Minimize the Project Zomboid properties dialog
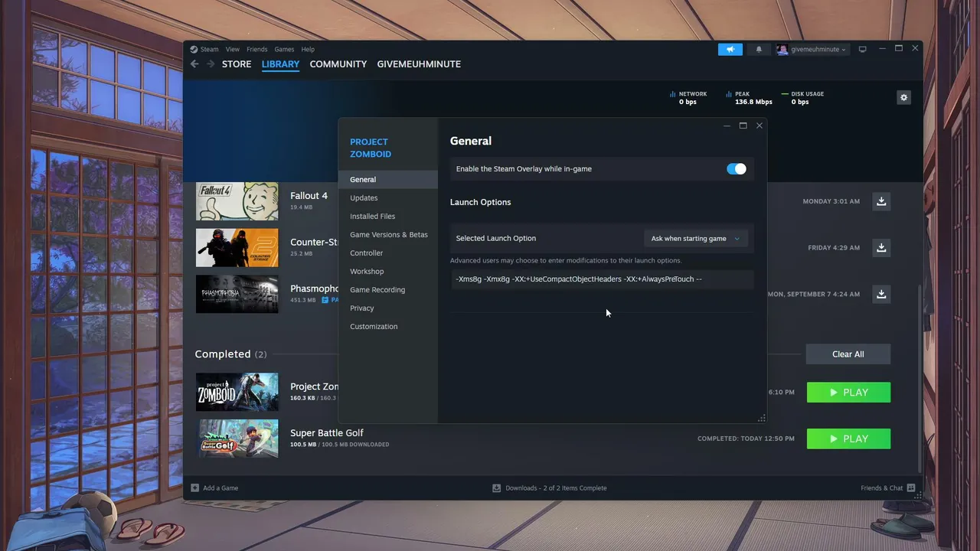 tap(727, 126)
